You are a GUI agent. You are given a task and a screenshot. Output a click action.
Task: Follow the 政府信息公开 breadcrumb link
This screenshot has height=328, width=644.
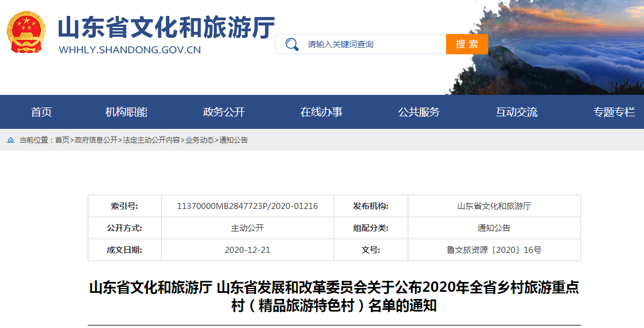tap(96, 140)
